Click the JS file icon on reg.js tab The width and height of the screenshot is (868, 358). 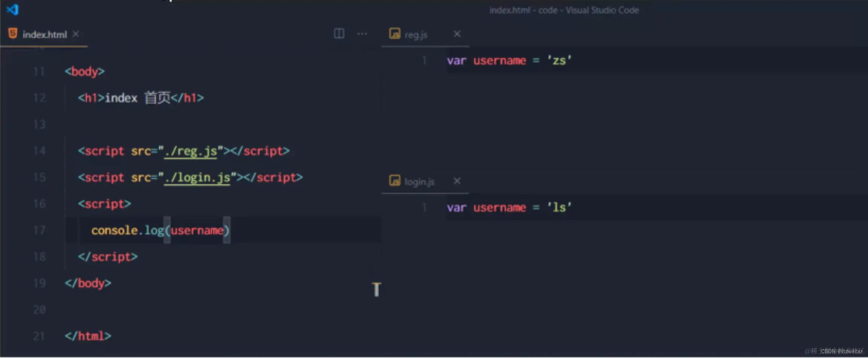pos(394,34)
